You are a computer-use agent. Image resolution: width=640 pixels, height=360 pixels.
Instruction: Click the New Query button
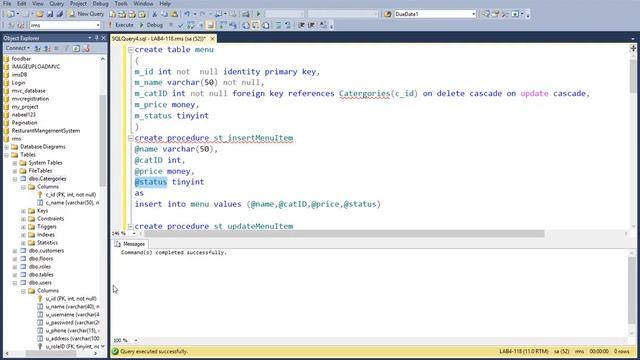[x=86, y=14]
